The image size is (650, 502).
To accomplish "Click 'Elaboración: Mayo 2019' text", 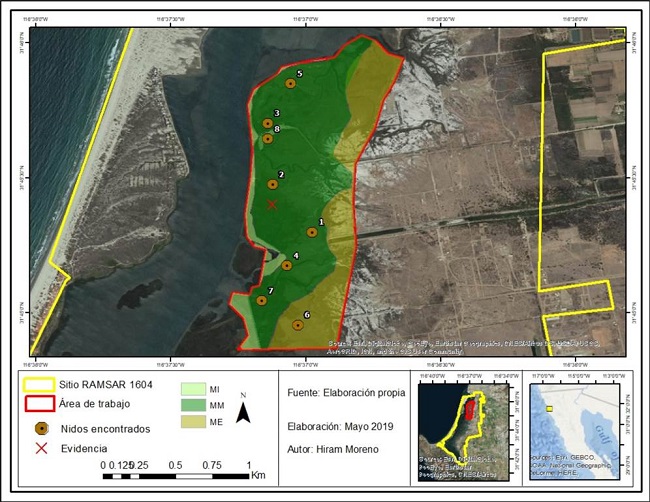I will [340, 426].
